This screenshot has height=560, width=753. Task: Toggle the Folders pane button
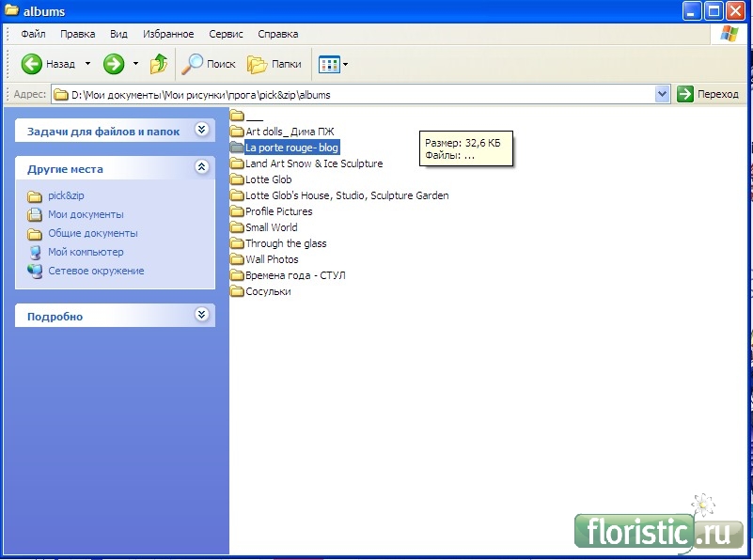(274, 64)
